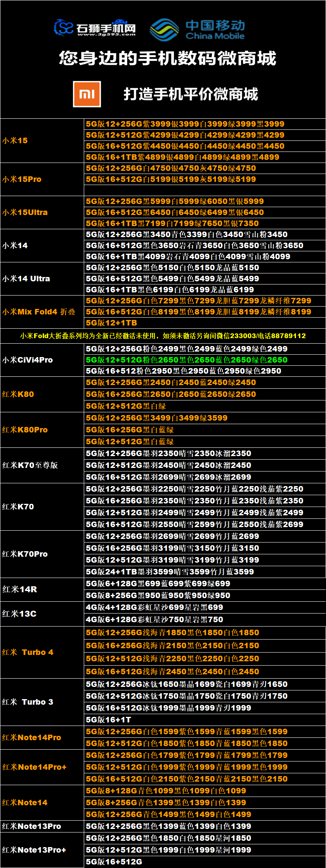The height and width of the screenshot is (868, 326).
Task: Click row 5G版16+1TB黑7199白7199绿7650
Action: 205,223
